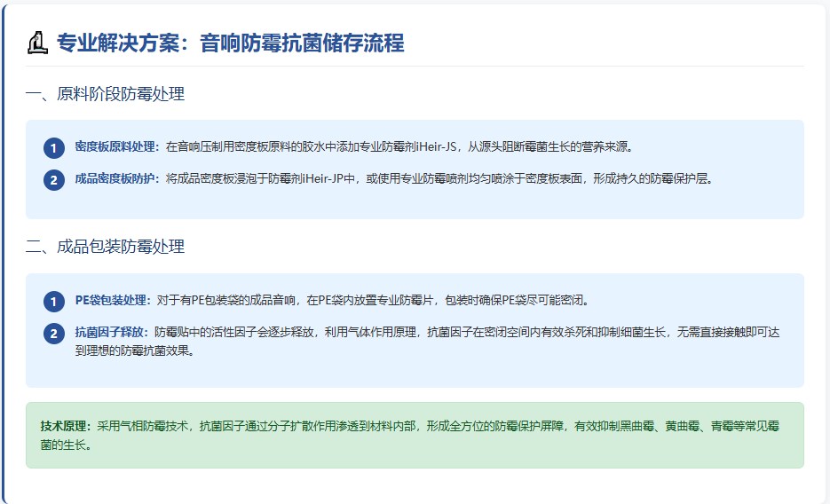
Task: Click the sentence 在PE袋内放置专业防霉片
Action: click(372, 301)
